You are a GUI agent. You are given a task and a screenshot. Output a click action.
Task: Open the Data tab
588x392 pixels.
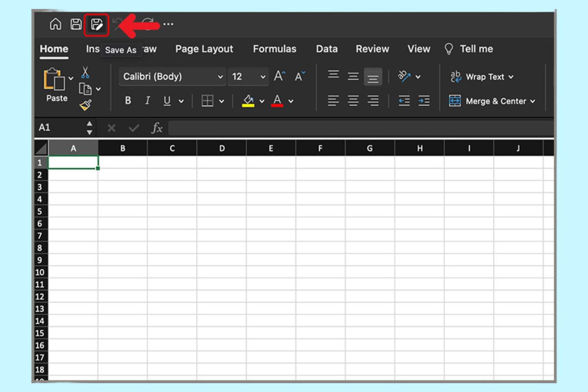(x=327, y=49)
